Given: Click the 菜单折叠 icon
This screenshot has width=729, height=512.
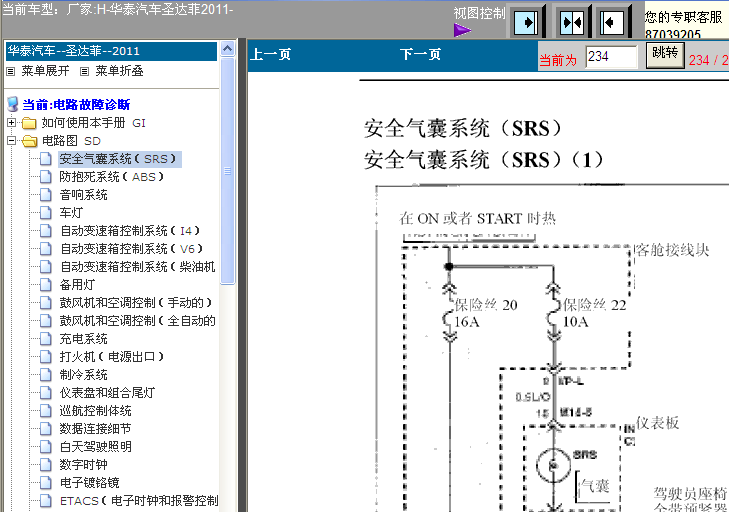Looking at the screenshot, I should 84,72.
